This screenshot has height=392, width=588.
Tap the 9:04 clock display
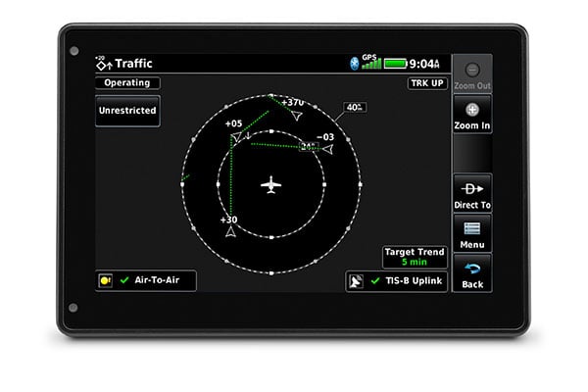click(424, 64)
